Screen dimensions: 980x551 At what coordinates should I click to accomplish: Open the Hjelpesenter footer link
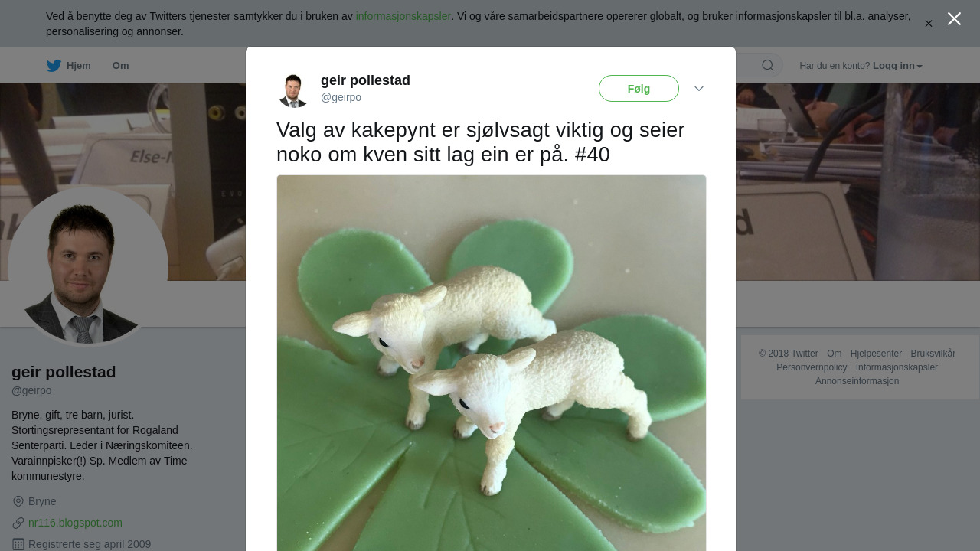coord(876,354)
